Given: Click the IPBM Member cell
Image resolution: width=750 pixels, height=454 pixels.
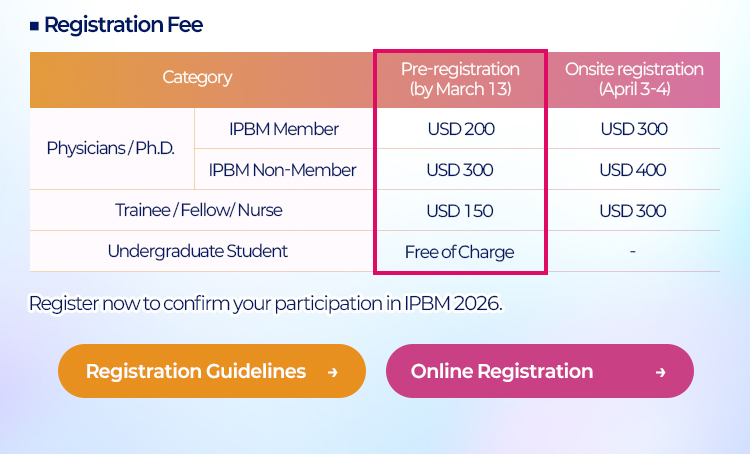Looking at the screenshot, I should [283, 129].
